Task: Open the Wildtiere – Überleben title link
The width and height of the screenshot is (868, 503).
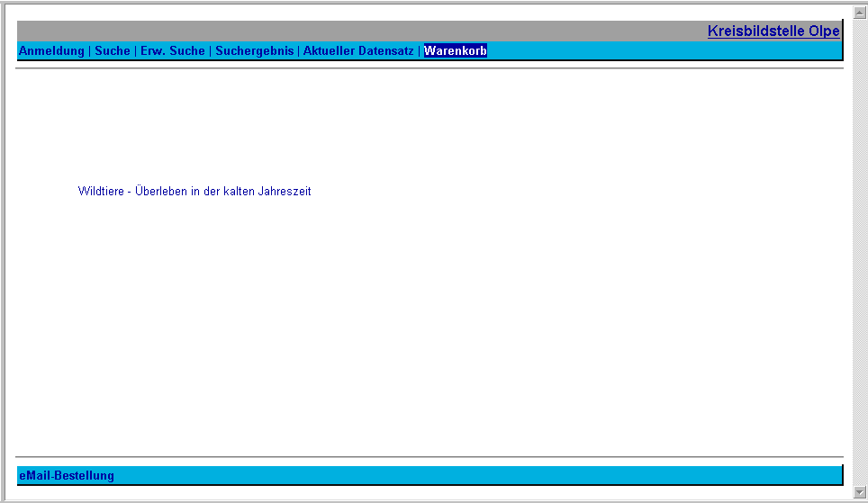Action: tap(194, 192)
